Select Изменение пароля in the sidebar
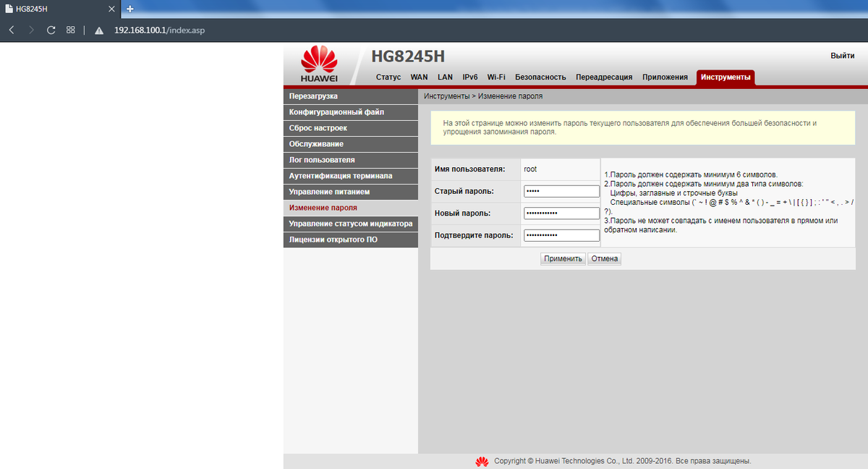The image size is (868, 469). coord(351,208)
